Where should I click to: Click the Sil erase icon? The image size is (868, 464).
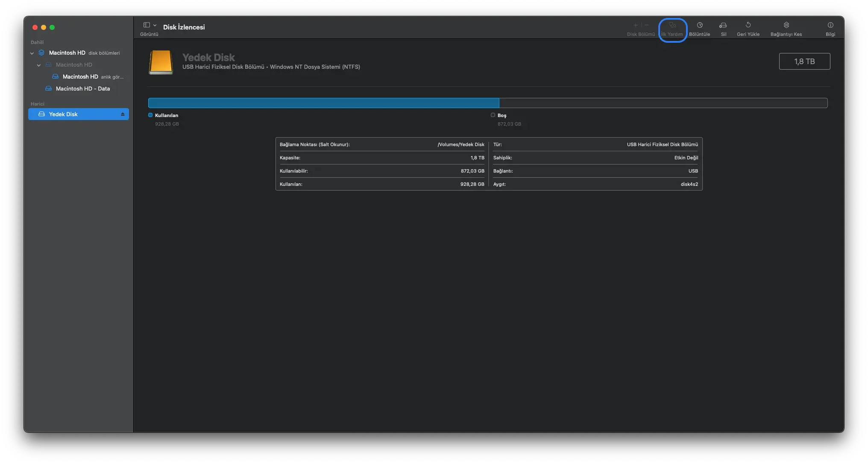pyautogui.click(x=723, y=25)
